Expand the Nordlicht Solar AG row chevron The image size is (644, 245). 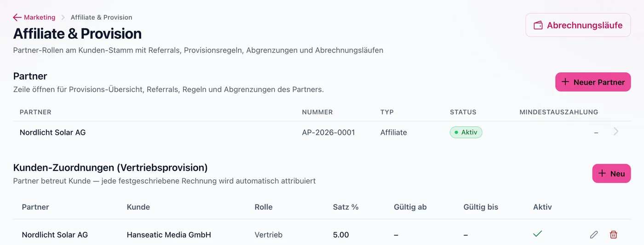616,132
